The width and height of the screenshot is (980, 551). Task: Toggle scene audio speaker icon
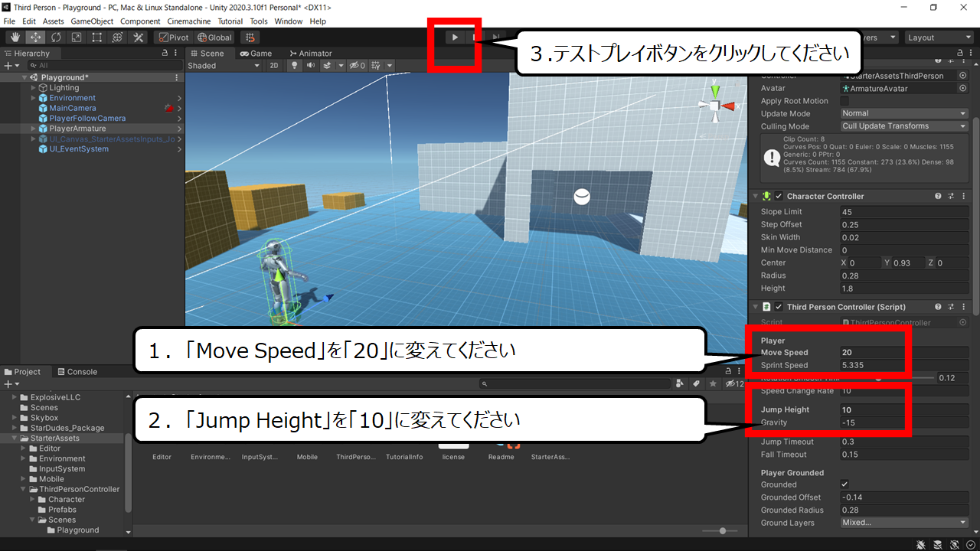point(310,66)
